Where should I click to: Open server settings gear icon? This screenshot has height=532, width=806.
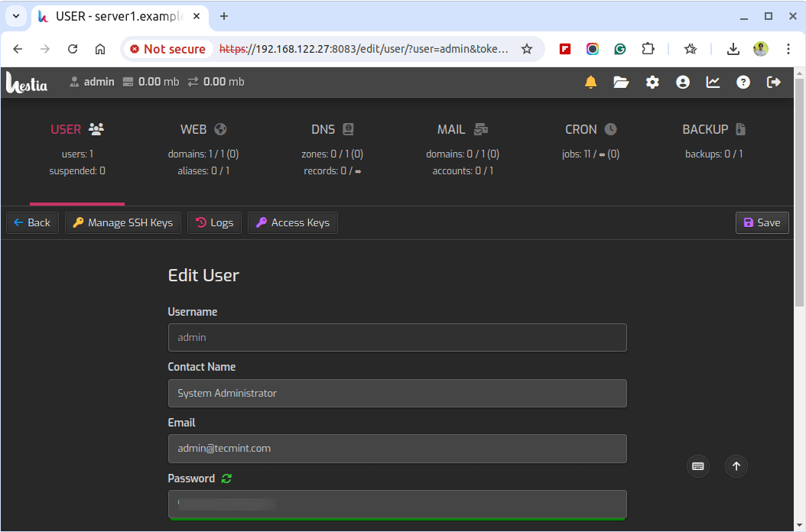652,83
